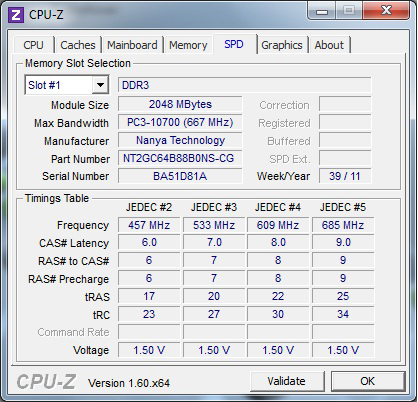The width and height of the screenshot is (418, 402).
Task: Click the JEDEC #5 voltage 1.50 V cell
Action: pos(343,350)
